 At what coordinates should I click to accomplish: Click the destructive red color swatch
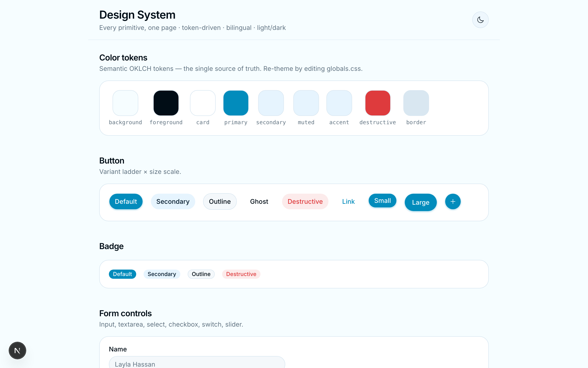(378, 103)
